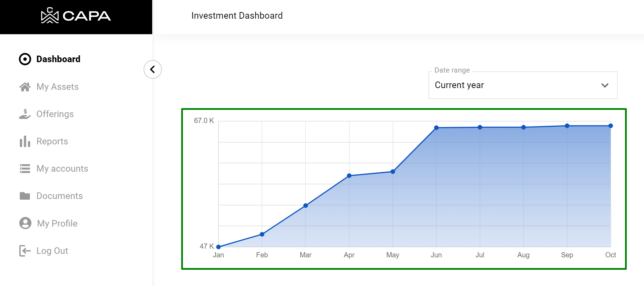644x286 pixels.
Task: Click the Offerings hand-dollar icon
Action: tap(25, 114)
